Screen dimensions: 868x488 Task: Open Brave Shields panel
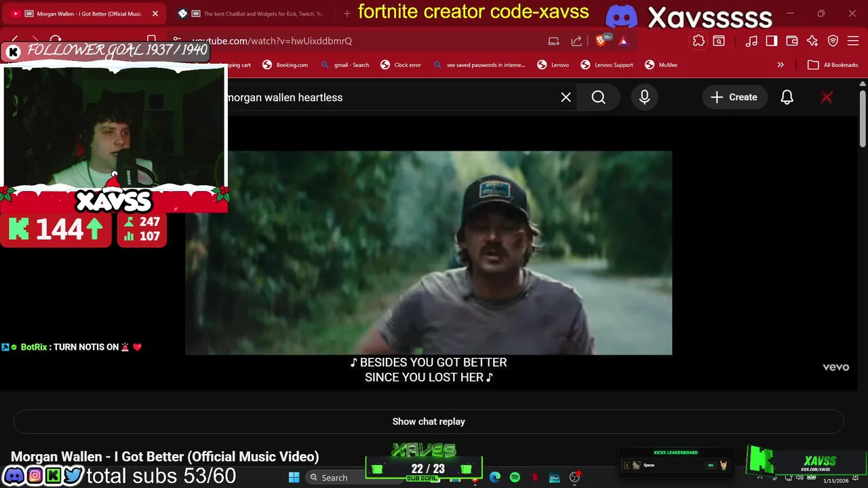pyautogui.click(x=601, y=41)
